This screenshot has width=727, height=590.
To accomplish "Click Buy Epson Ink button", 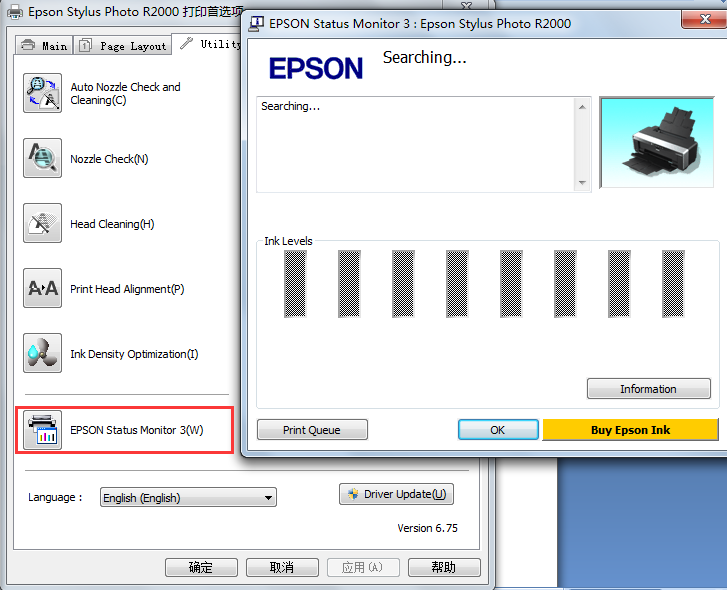I will [x=630, y=430].
